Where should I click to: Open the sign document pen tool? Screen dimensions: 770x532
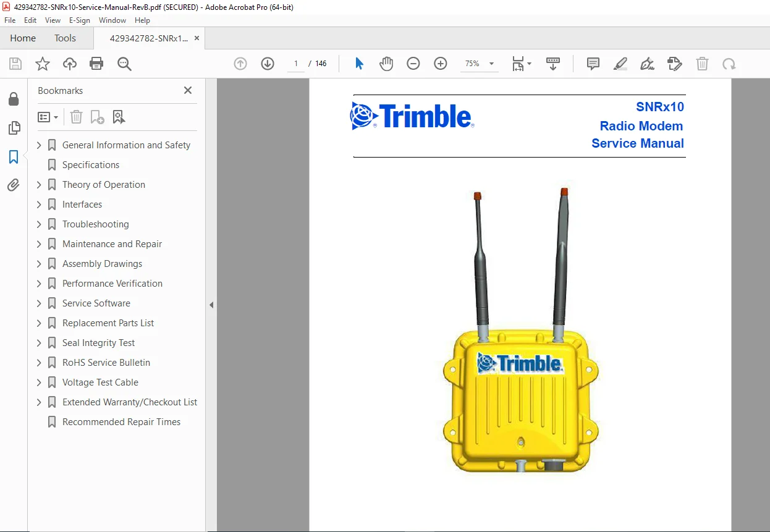[x=647, y=64]
